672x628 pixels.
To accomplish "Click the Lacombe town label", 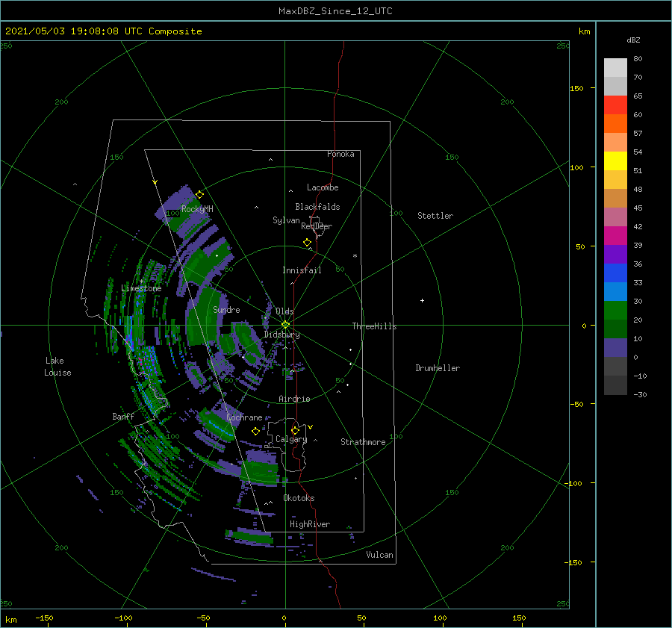I will pos(323,187).
